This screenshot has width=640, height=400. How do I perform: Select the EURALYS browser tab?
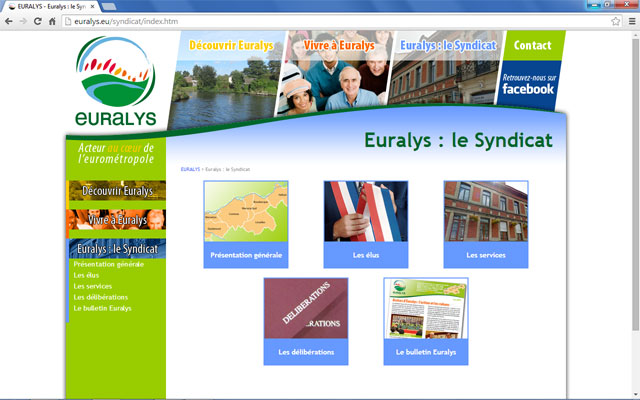coord(51,7)
